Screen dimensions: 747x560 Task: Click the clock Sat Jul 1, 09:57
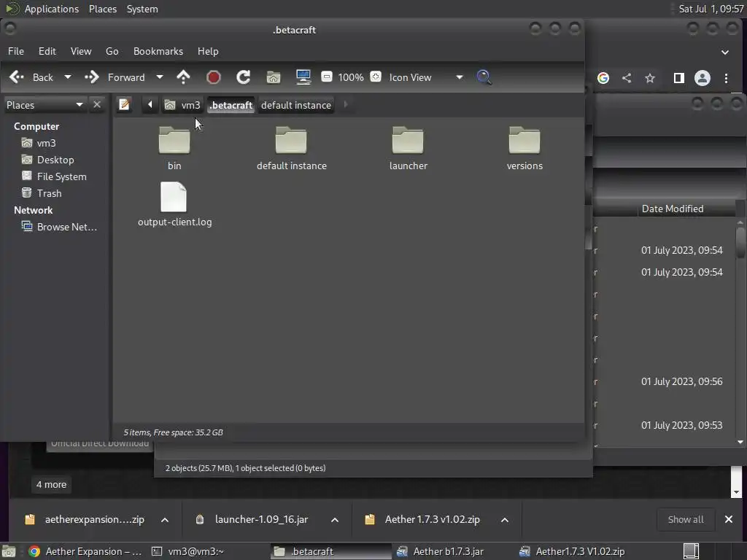pos(711,9)
